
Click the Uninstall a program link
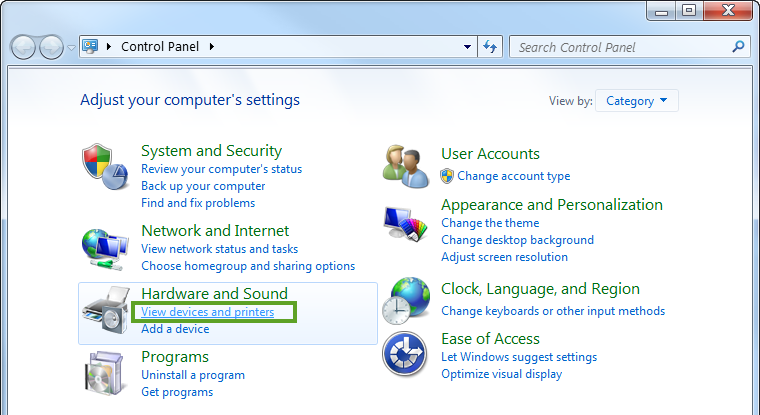point(193,375)
